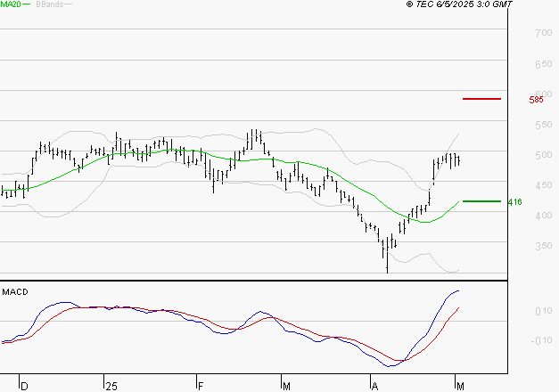Select the D month marker on time axis
The height and width of the screenshot is (392, 559).
24,387
